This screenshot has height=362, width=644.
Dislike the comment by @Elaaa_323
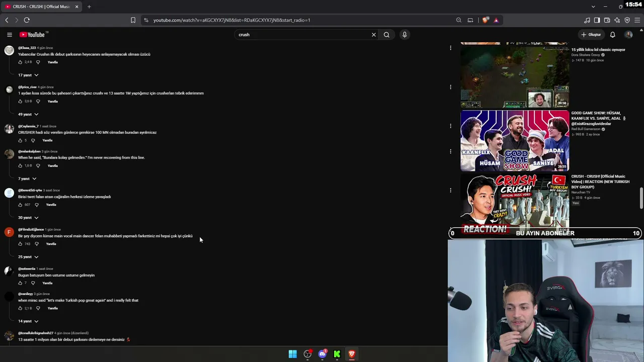pyautogui.click(x=38, y=62)
